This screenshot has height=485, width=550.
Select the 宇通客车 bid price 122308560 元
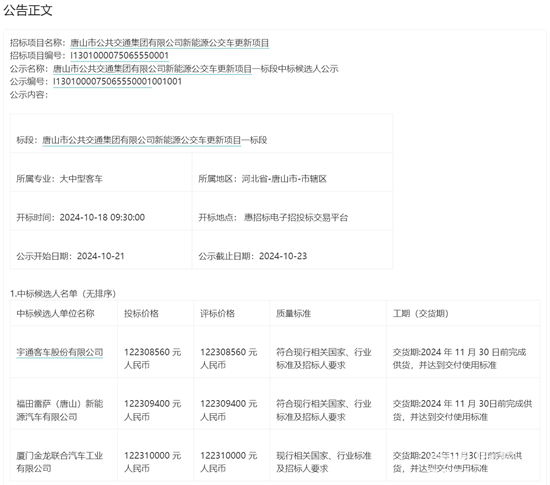pyautogui.click(x=155, y=352)
